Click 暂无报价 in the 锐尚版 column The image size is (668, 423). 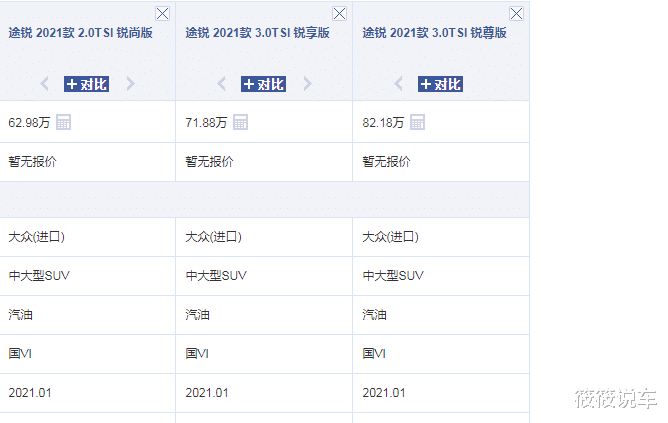click(x=32, y=161)
